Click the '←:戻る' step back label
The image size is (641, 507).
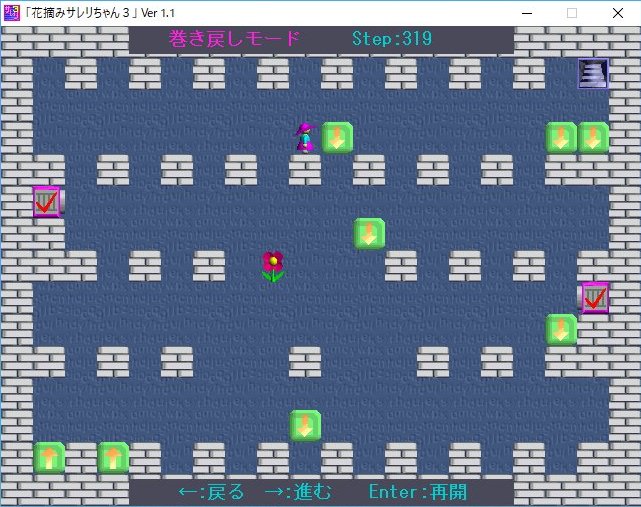(210, 492)
